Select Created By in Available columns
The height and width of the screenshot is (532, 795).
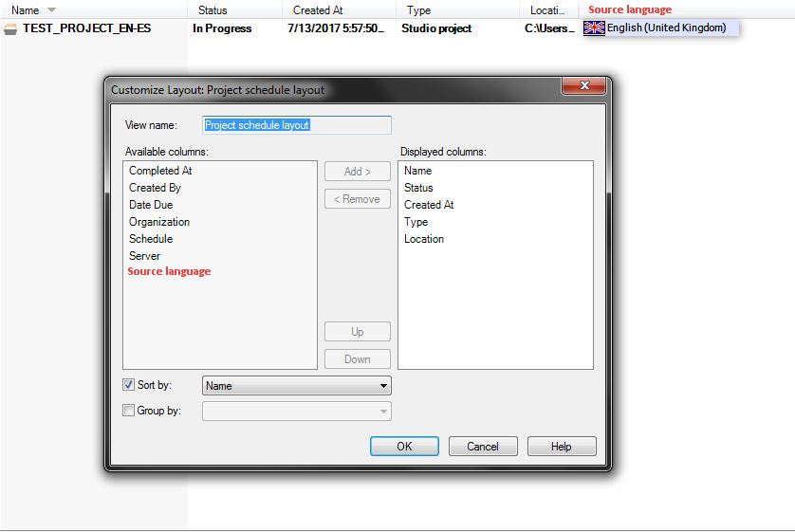tap(155, 188)
